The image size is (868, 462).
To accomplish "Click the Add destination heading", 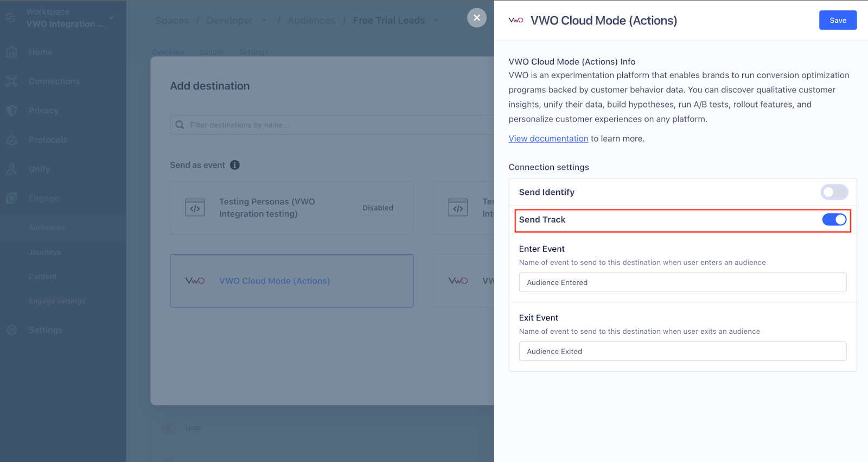I will (x=210, y=86).
